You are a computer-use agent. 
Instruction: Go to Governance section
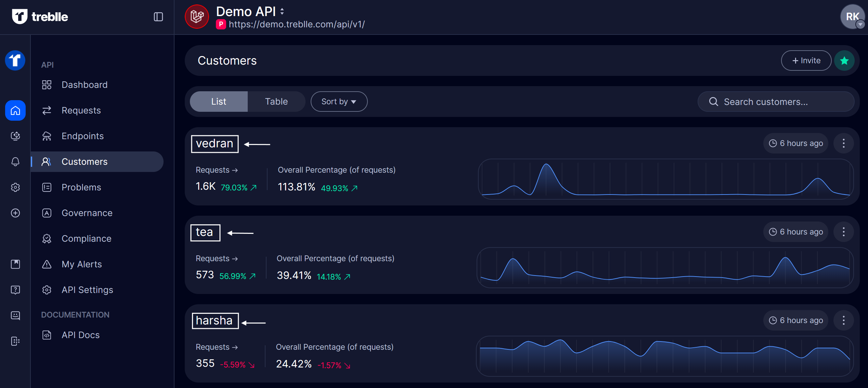[87, 213]
